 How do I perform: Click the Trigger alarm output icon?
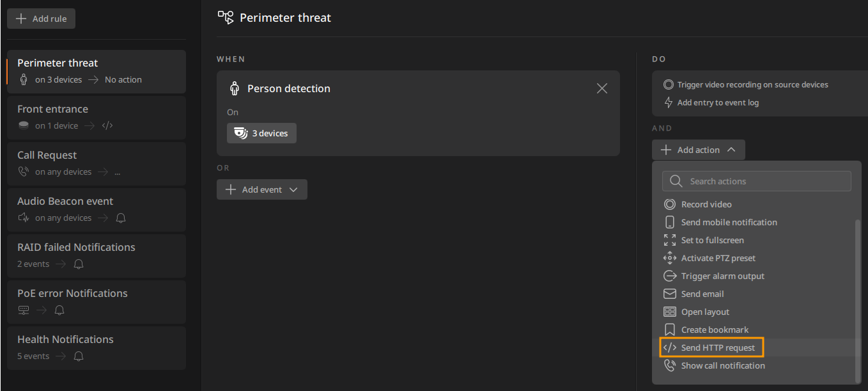tap(670, 276)
